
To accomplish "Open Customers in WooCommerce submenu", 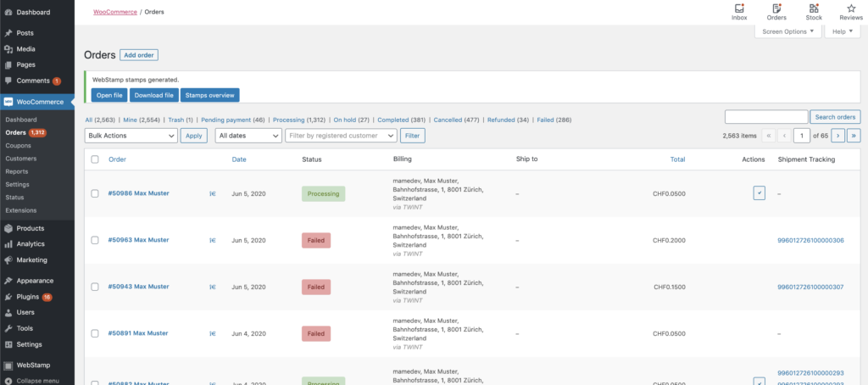I will [20, 159].
